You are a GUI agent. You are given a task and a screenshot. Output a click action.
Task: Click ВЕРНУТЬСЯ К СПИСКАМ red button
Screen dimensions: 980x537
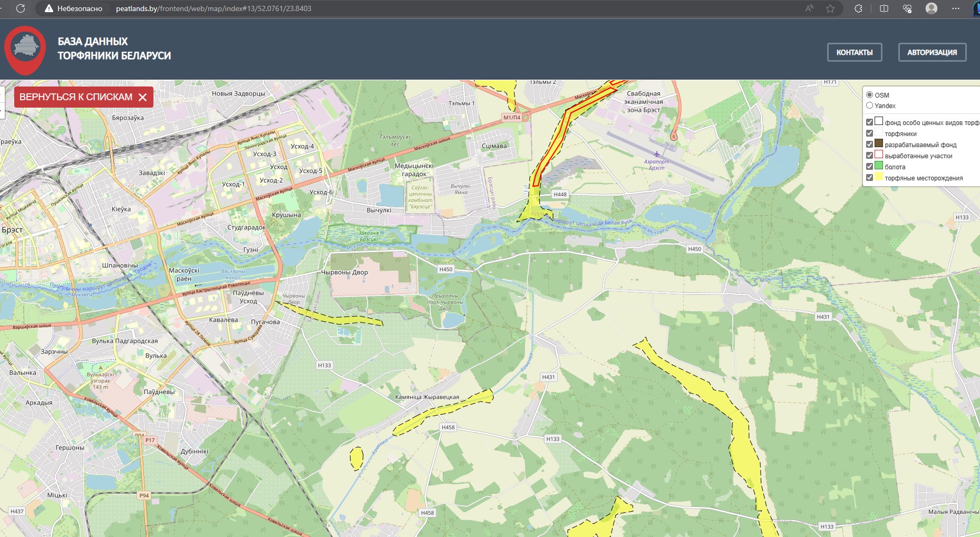pyautogui.click(x=83, y=97)
